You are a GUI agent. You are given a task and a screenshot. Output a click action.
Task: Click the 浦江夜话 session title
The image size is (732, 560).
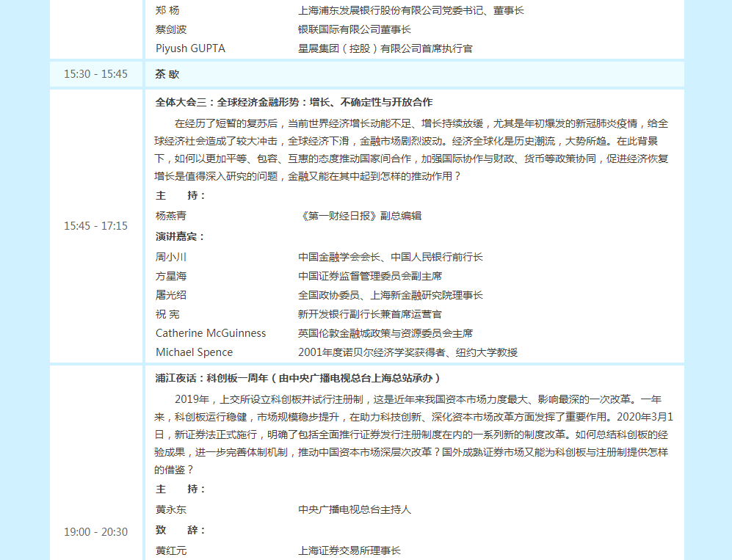[298, 379]
